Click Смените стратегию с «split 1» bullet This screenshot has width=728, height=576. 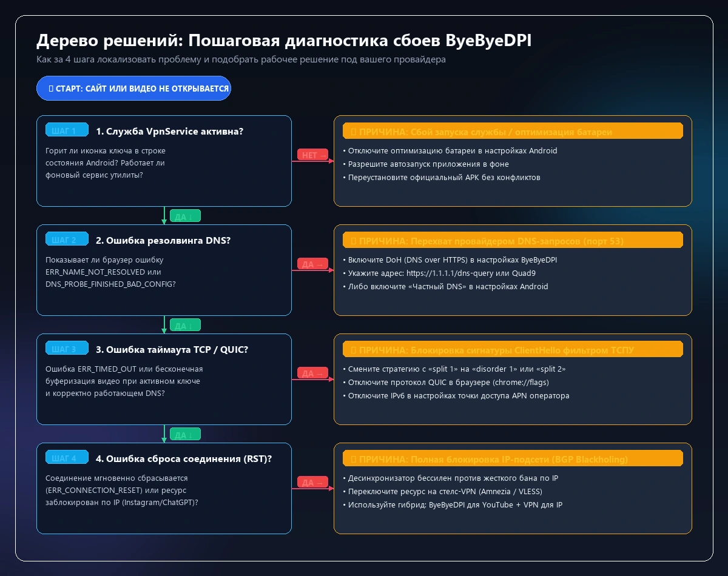(x=454, y=369)
